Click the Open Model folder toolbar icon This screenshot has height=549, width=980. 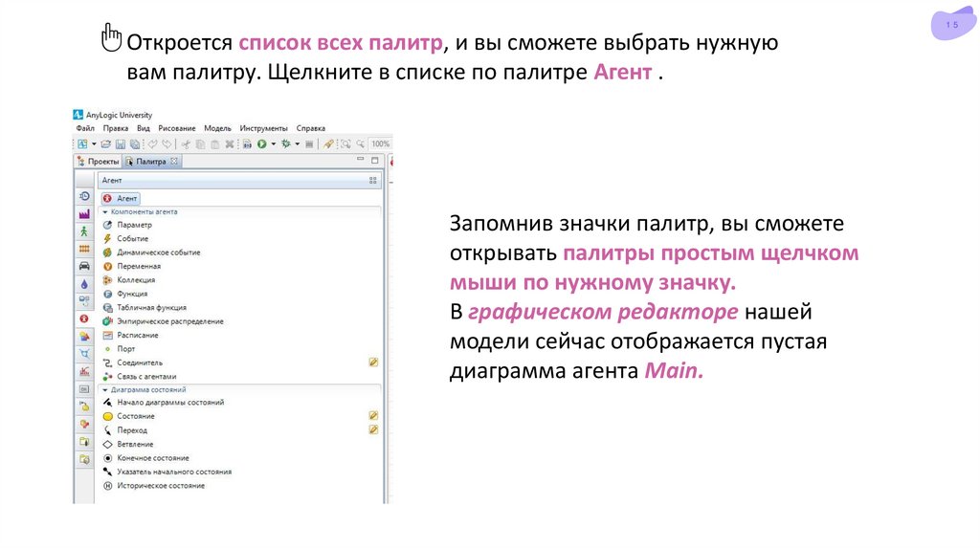[105, 143]
